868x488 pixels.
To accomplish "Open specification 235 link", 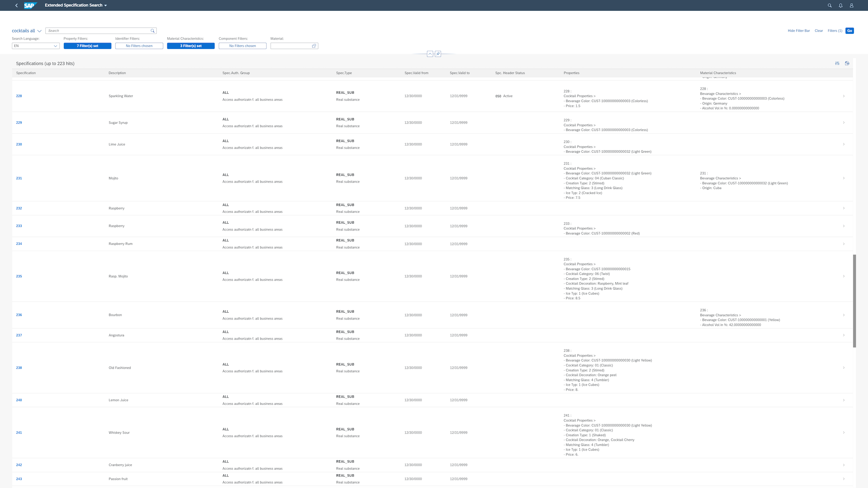I will [x=19, y=276].
